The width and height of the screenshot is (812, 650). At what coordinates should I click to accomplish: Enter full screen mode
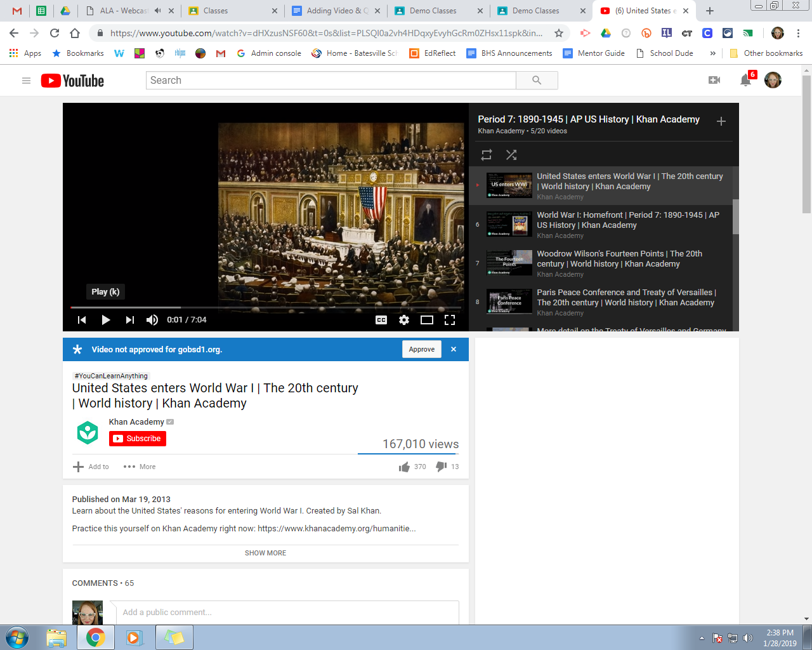coord(450,320)
